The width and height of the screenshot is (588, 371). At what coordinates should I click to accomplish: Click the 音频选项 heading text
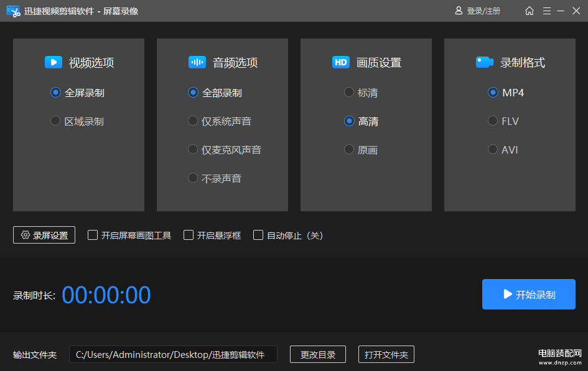(235, 63)
